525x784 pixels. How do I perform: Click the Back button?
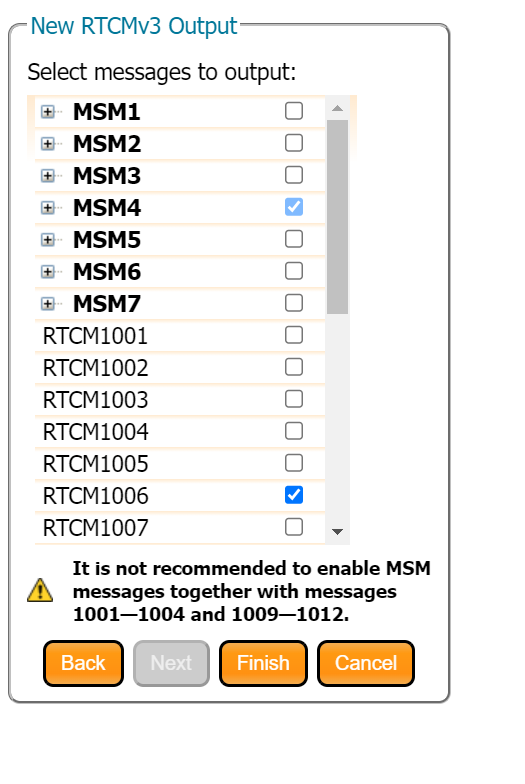pyautogui.click(x=84, y=664)
